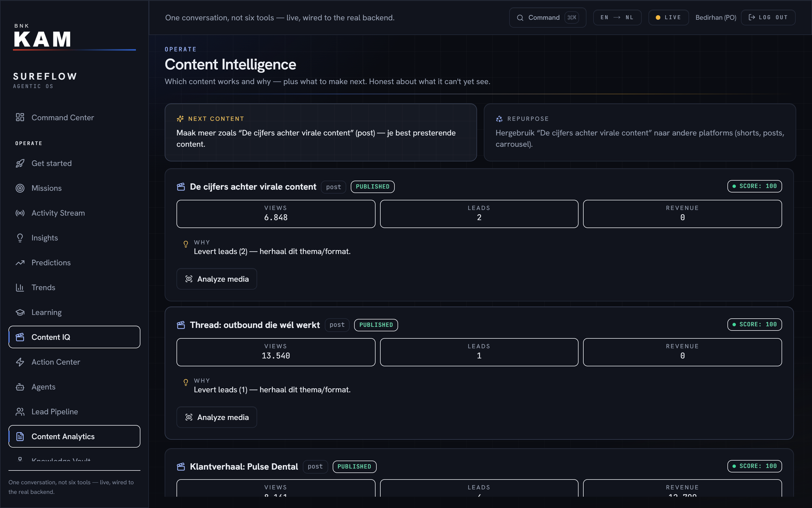Open Command Center from the sidebar
This screenshot has height=508, width=812.
coord(74,117)
